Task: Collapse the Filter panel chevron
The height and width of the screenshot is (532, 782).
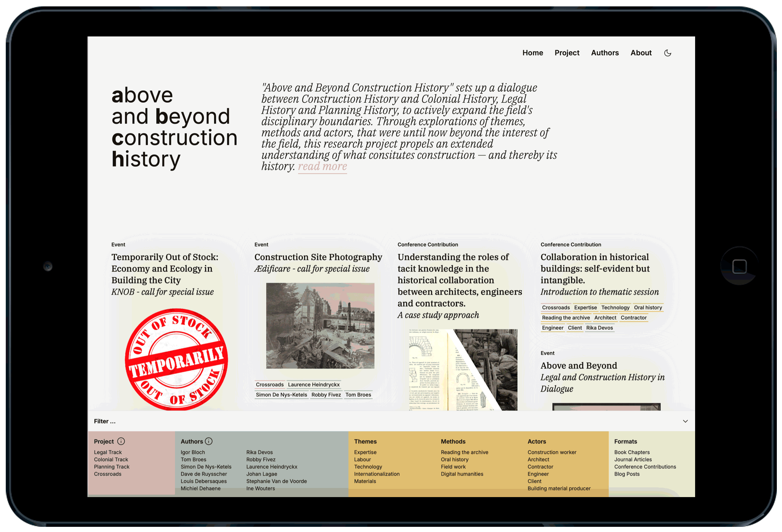Action: [685, 421]
